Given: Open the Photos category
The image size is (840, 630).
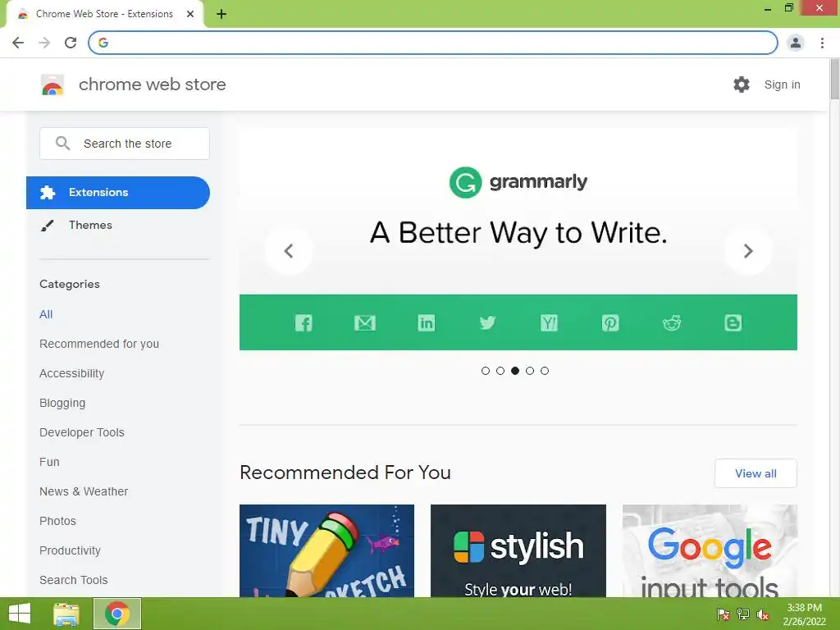Looking at the screenshot, I should pos(58,521).
